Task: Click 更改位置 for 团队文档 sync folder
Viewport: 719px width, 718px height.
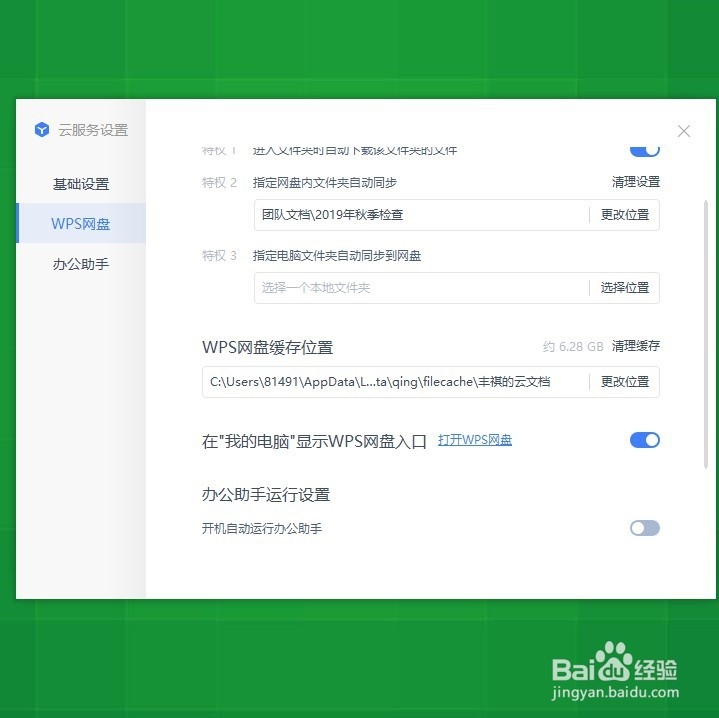Action: click(625, 215)
